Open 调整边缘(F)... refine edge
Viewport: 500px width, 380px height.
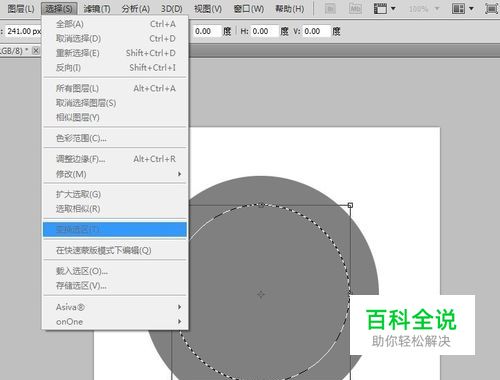pyautogui.click(x=115, y=159)
